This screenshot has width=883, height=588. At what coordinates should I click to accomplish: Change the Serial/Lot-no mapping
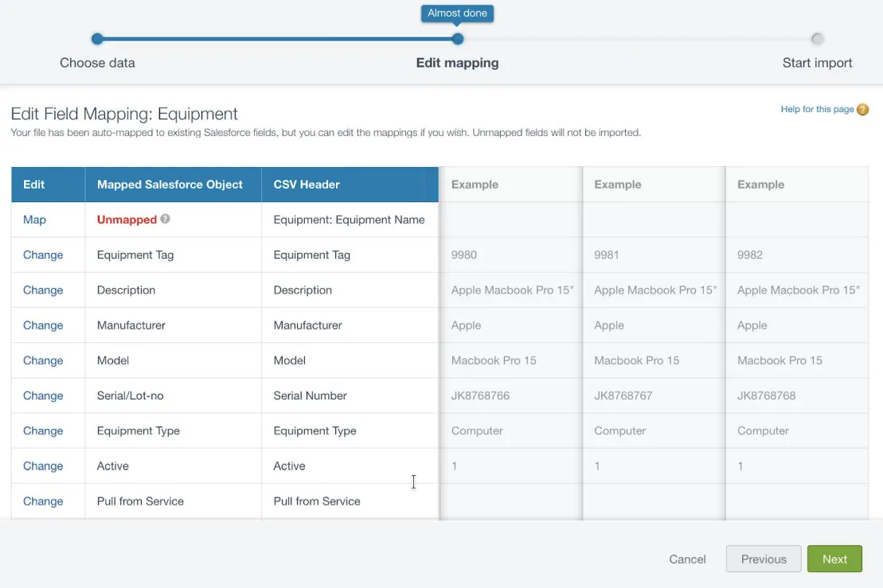coord(43,395)
